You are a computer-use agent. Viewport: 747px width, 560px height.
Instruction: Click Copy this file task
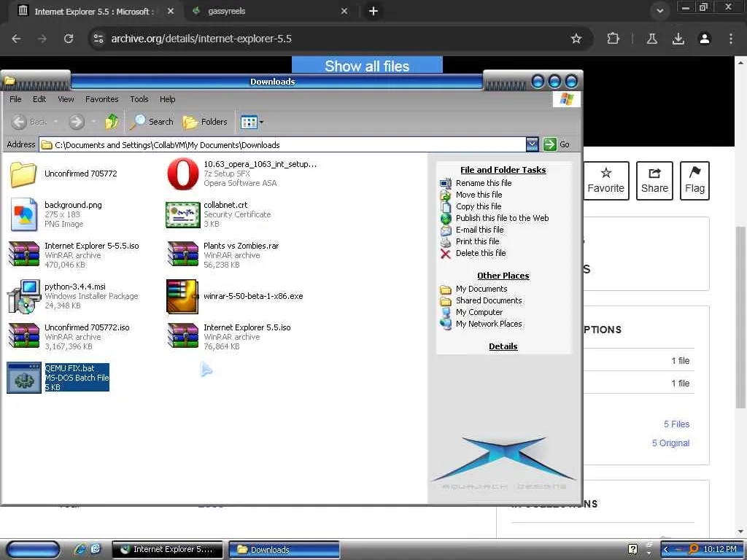(479, 206)
